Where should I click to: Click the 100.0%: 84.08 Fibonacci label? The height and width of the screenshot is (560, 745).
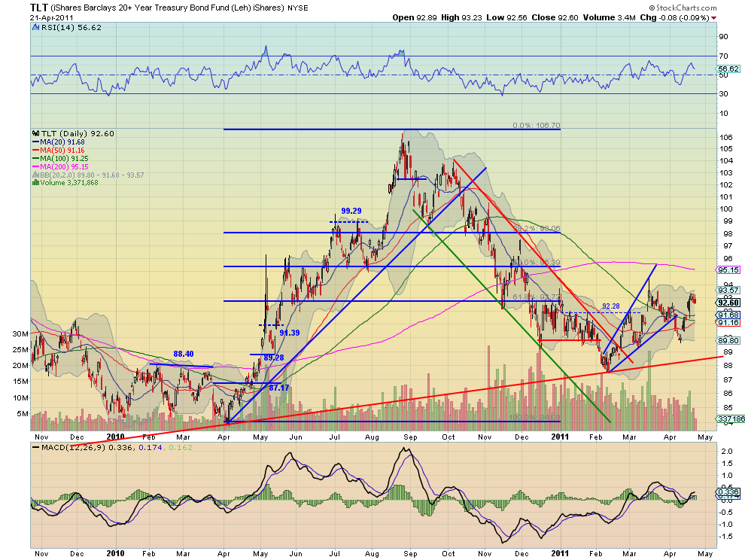[x=534, y=418]
